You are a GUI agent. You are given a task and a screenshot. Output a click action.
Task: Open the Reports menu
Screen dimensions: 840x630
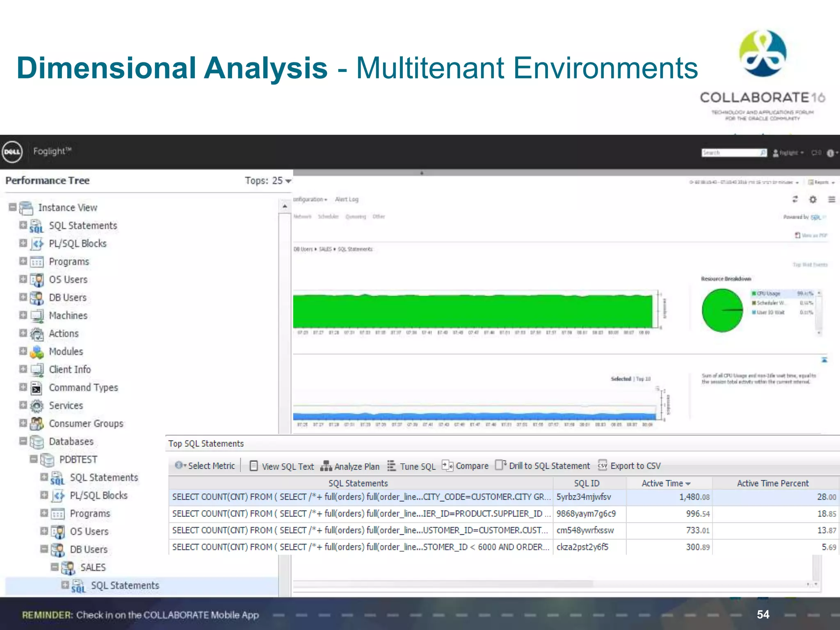[822, 182]
